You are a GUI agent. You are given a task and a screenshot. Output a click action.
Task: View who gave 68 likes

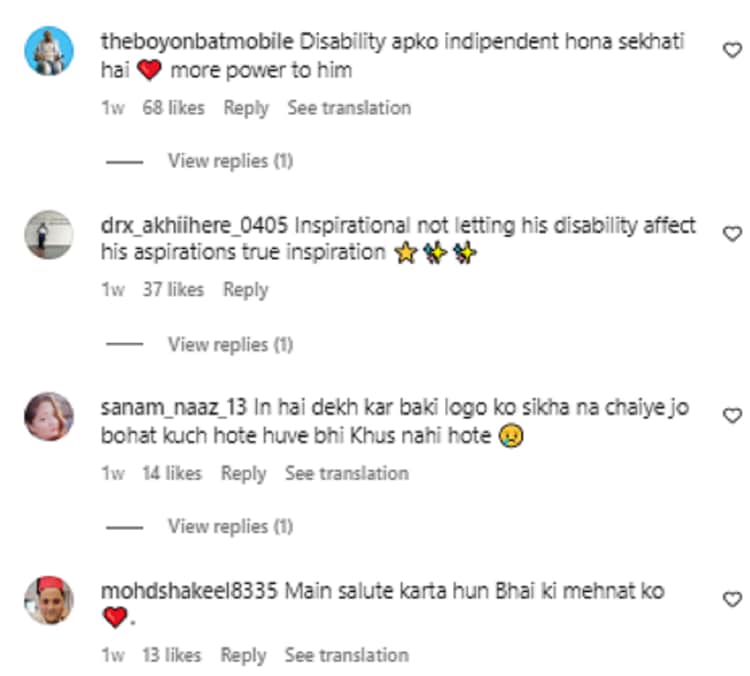pyautogui.click(x=173, y=108)
